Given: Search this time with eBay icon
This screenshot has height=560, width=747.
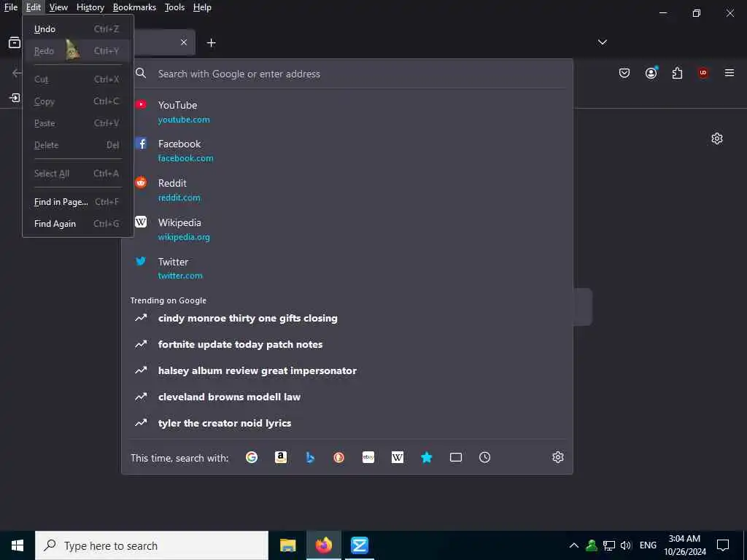Looking at the screenshot, I should click(368, 458).
